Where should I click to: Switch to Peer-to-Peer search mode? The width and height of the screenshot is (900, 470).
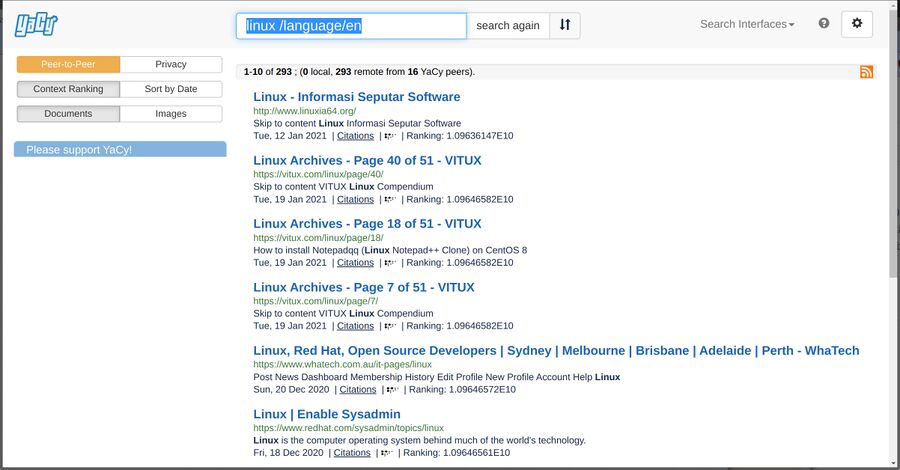[x=68, y=64]
